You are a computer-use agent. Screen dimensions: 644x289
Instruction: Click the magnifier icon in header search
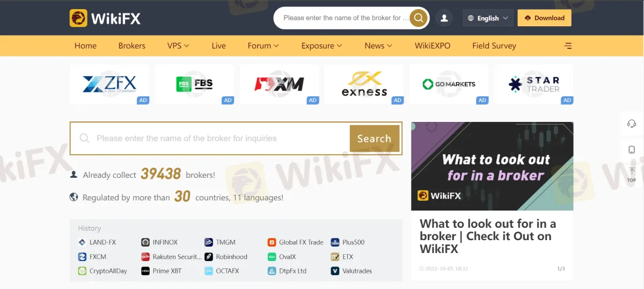click(419, 18)
